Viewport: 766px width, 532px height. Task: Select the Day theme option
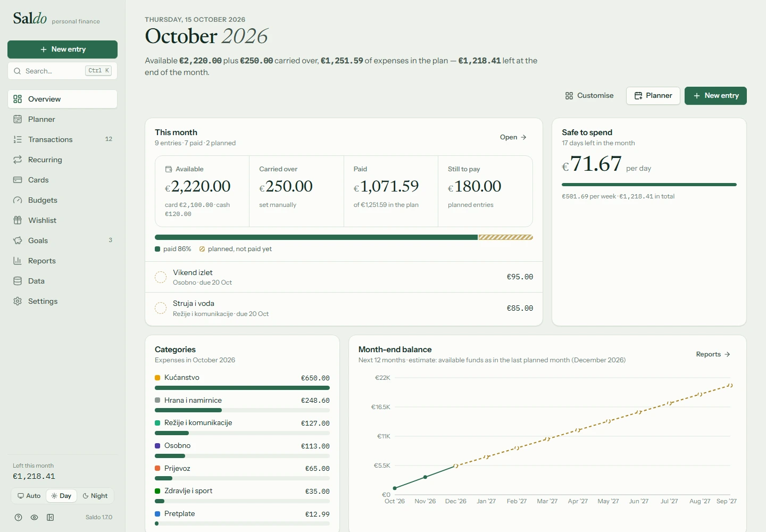click(61, 496)
